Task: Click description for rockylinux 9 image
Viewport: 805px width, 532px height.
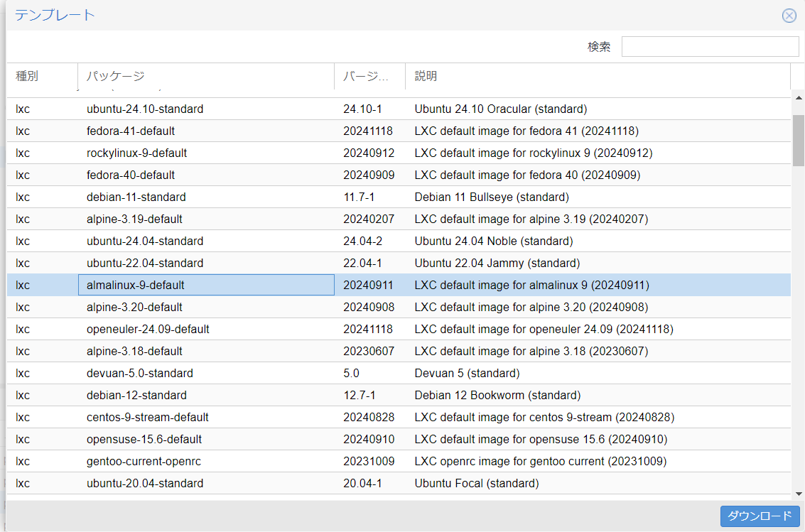Action: point(534,153)
